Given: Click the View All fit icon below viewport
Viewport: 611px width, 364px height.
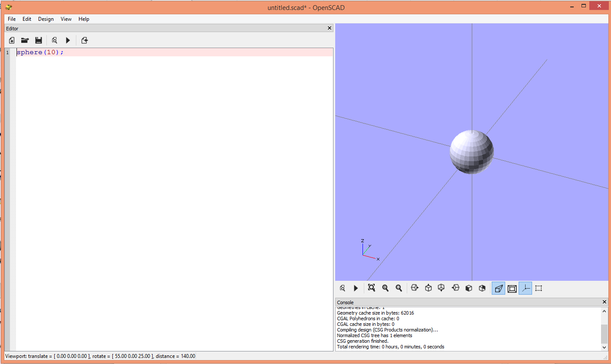Looking at the screenshot, I should (x=371, y=288).
